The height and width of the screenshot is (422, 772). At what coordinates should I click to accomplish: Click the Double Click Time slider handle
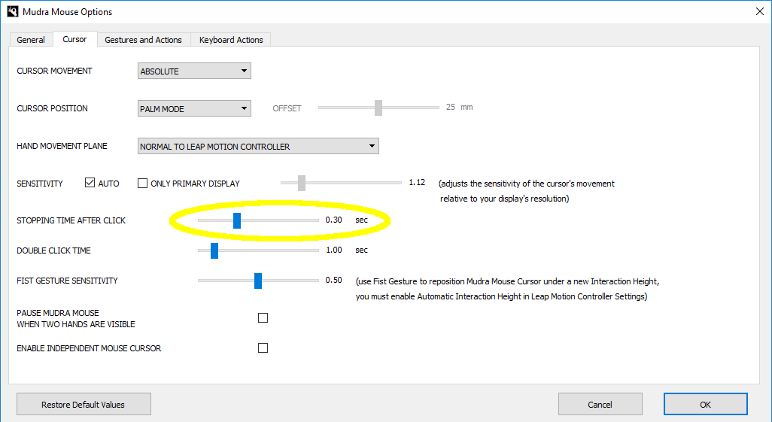click(x=214, y=251)
